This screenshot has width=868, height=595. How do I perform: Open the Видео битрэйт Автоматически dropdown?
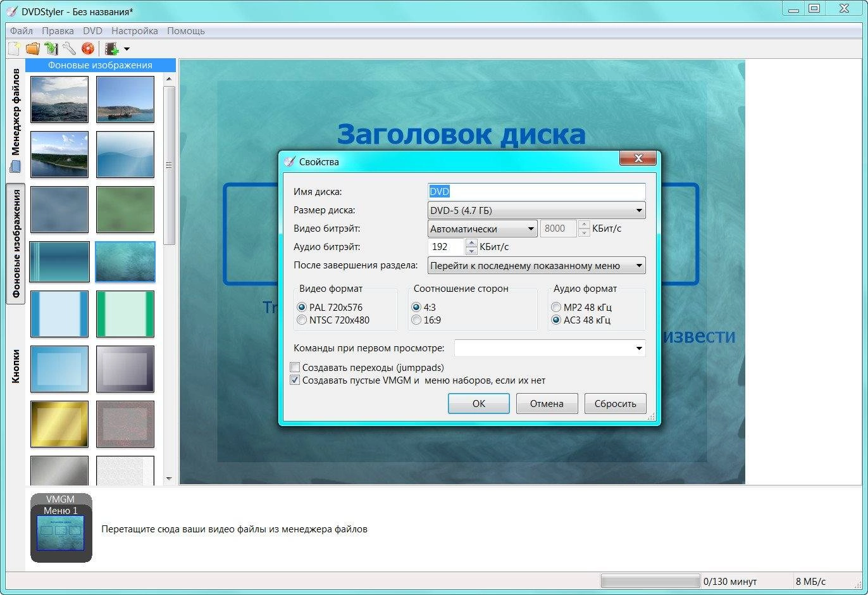pos(482,229)
